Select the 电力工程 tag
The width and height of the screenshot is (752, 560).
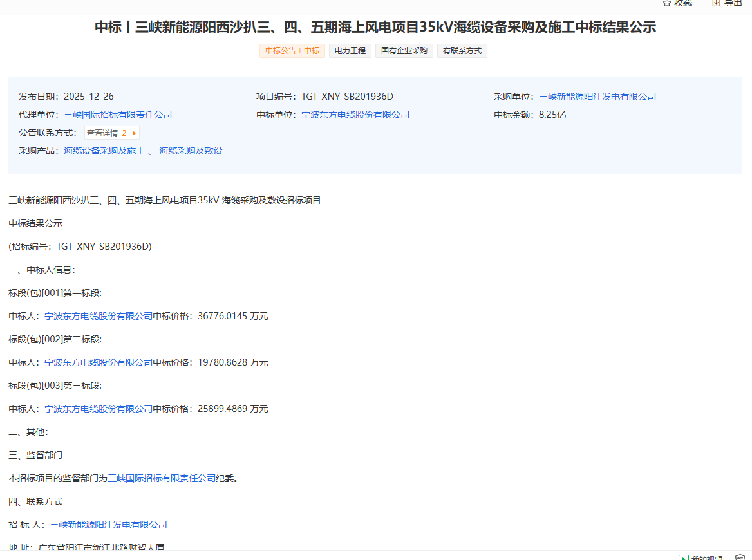point(350,51)
